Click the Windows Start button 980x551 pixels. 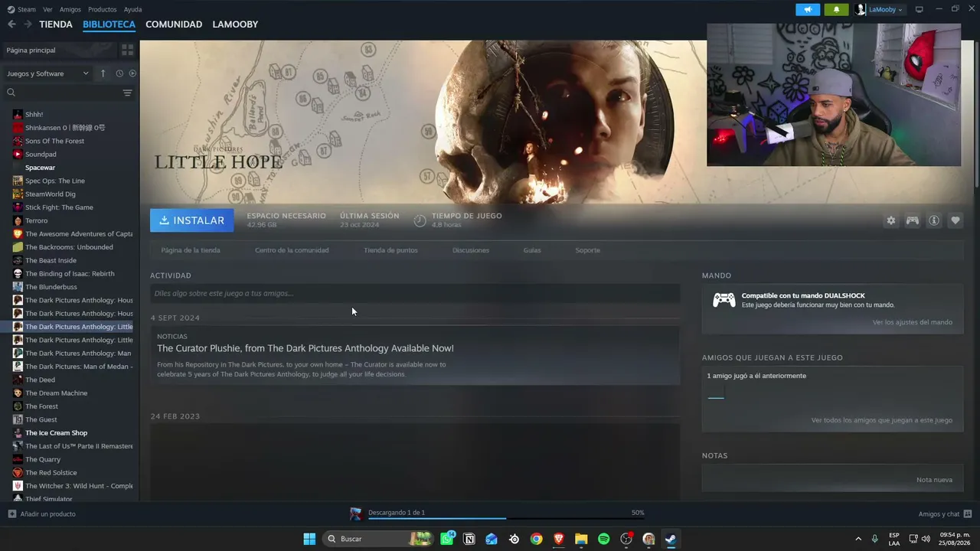tap(309, 539)
